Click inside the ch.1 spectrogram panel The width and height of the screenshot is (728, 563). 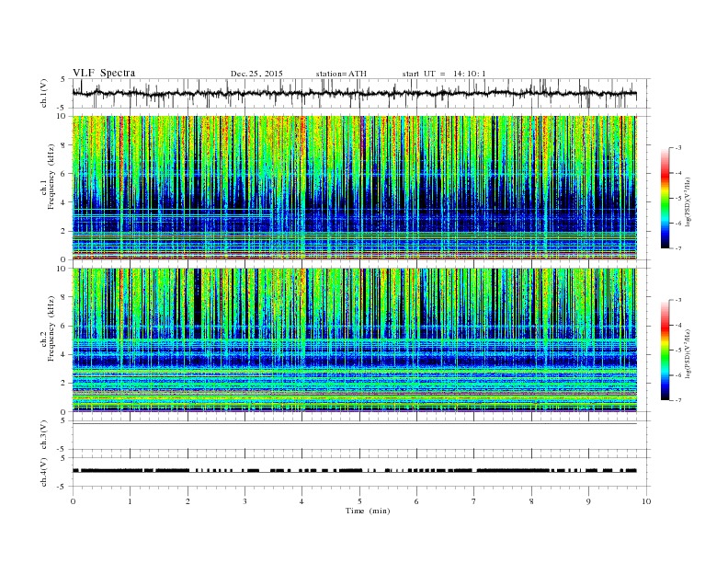(x=354, y=188)
